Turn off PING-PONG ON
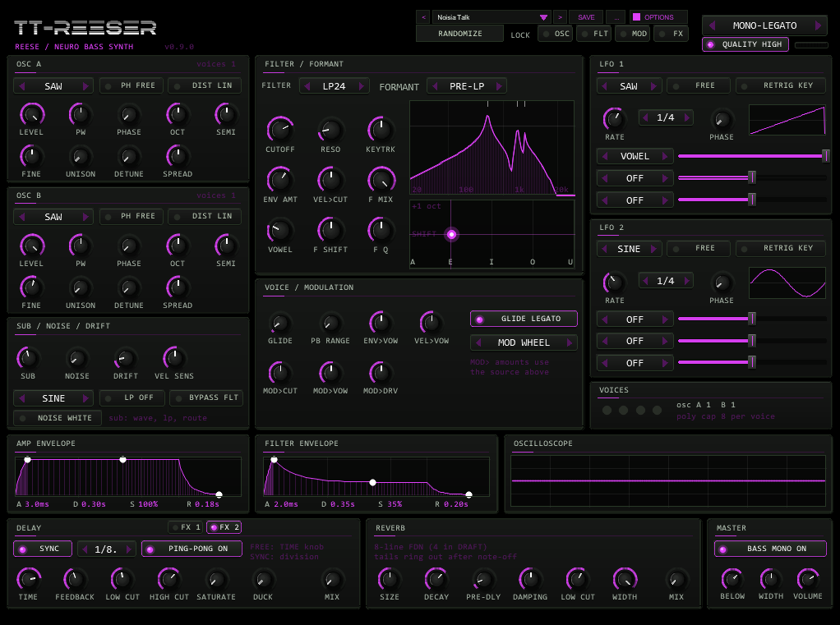840x625 pixels. coord(192,549)
